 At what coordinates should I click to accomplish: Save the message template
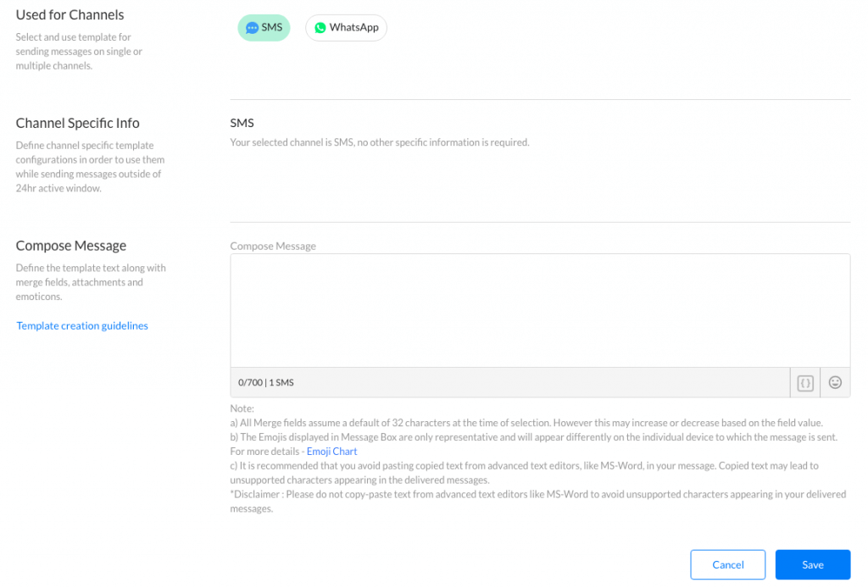[x=812, y=564]
